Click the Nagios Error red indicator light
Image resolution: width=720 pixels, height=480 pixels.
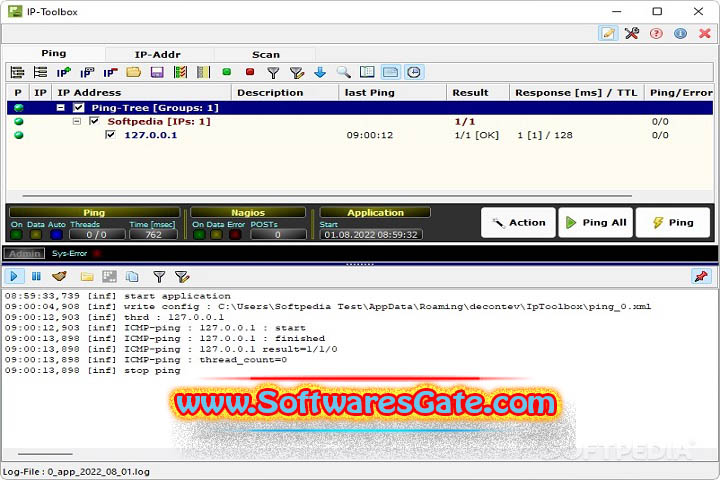[x=235, y=235]
